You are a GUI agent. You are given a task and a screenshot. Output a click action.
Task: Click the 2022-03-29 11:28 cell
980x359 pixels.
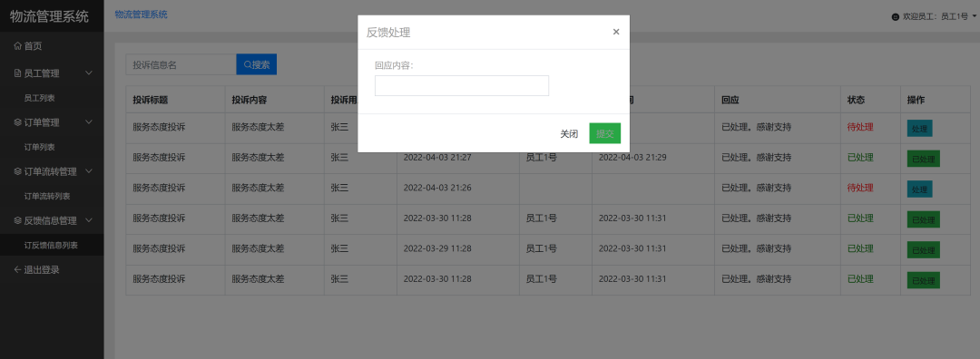pos(437,248)
